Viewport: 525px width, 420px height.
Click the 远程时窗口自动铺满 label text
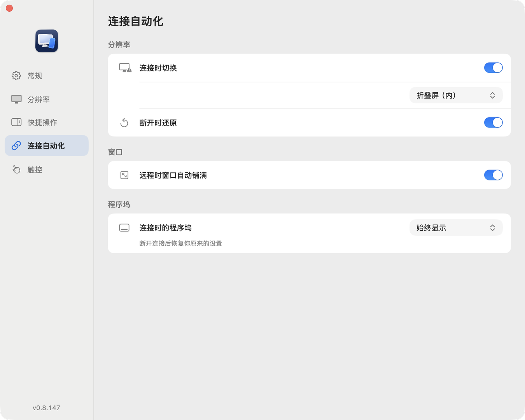pos(173,175)
